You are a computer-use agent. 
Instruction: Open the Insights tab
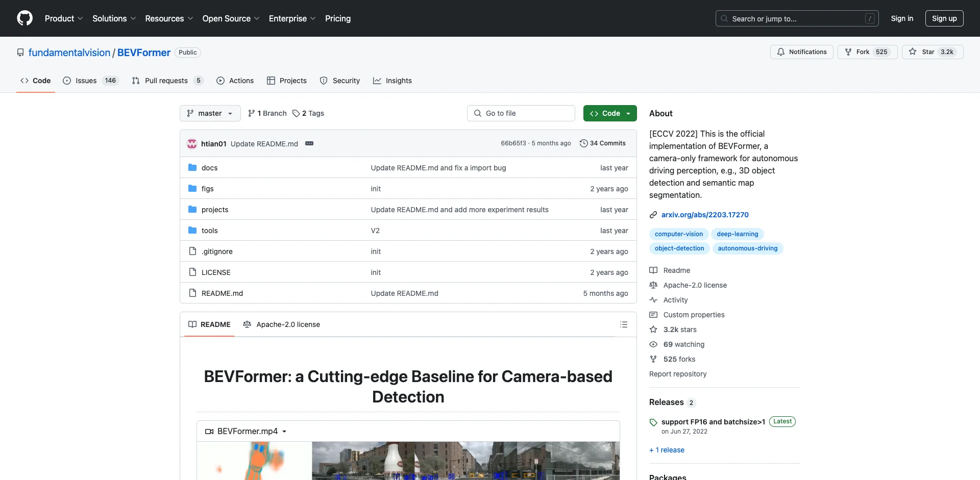393,81
